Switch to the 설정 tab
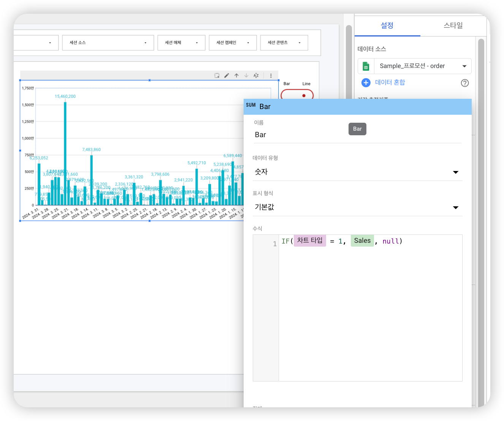The height and width of the screenshot is (421, 504). point(387,25)
